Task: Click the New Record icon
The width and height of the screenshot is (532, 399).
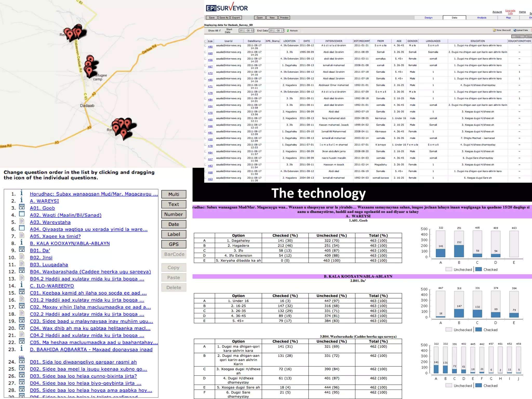Action: tap(494, 30)
